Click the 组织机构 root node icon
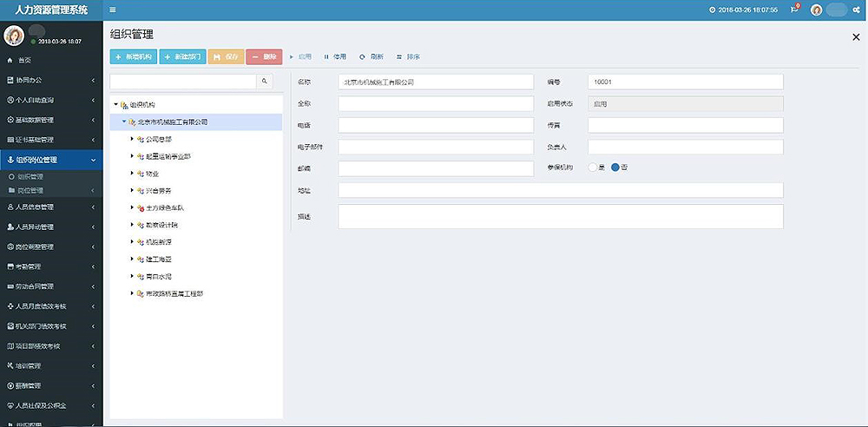This screenshot has height=427, width=868. click(124, 105)
